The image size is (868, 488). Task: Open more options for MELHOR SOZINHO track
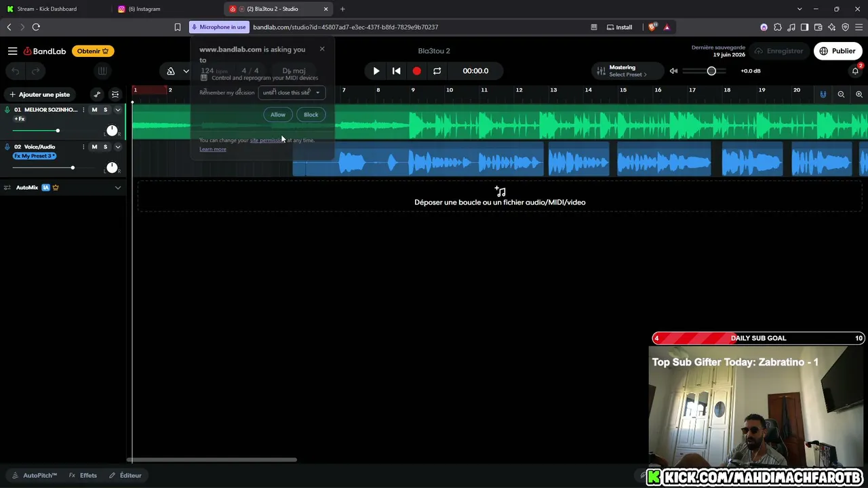point(83,110)
